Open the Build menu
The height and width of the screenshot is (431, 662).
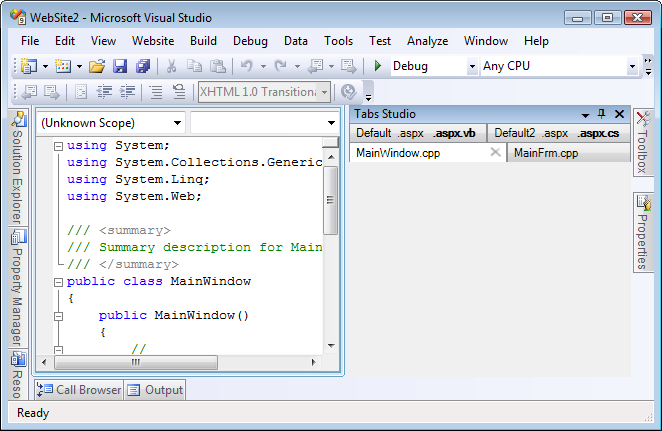coord(203,41)
